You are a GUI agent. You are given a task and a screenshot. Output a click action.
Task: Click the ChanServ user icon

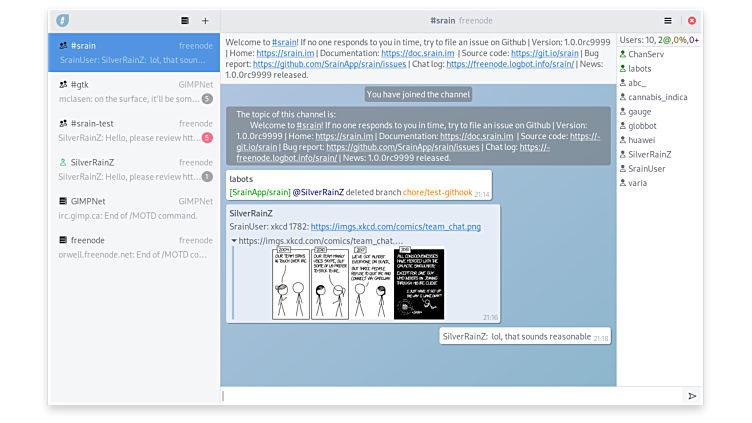[623, 54]
